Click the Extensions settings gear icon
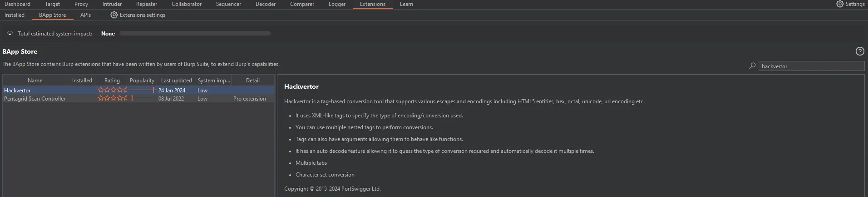 coord(114,15)
